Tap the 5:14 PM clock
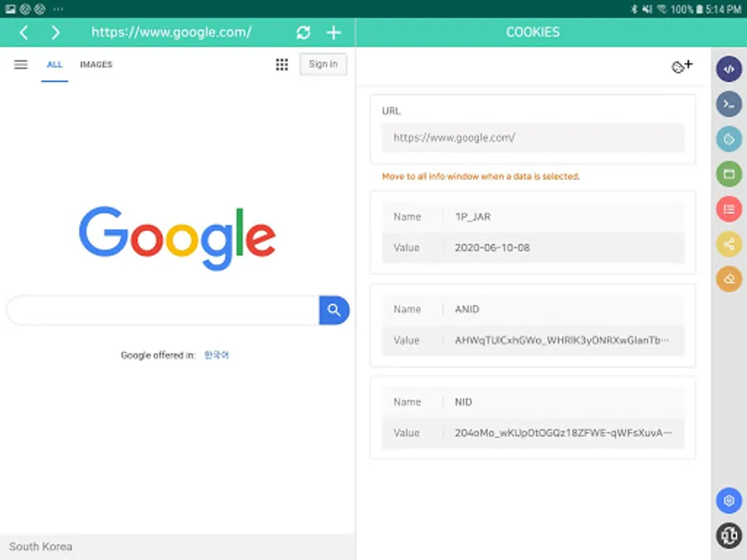Image resolution: width=747 pixels, height=560 pixels. pos(723,9)
